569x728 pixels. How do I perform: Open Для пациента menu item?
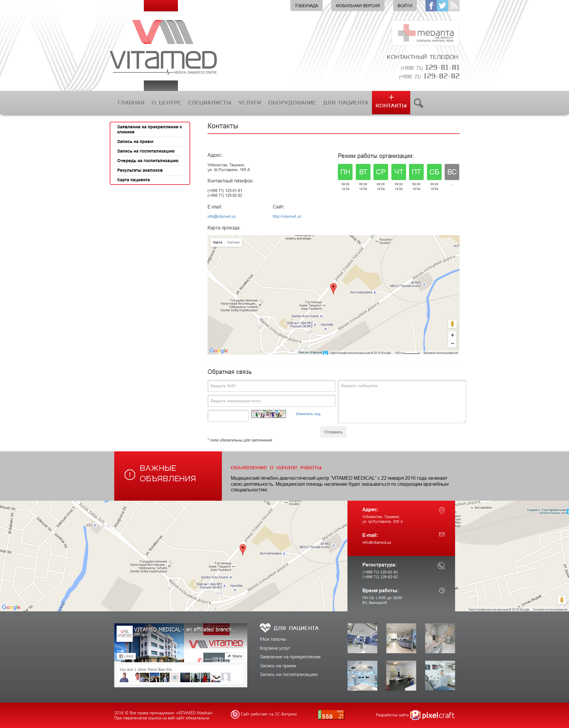pos(345,103)
